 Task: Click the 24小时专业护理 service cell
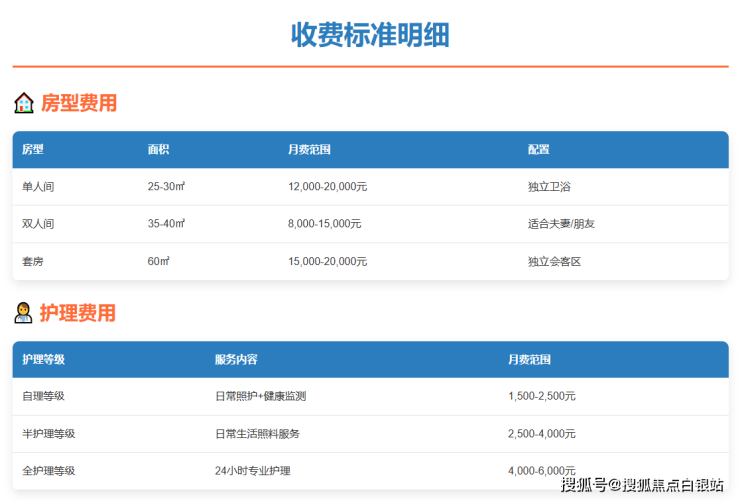coord(253,470)
